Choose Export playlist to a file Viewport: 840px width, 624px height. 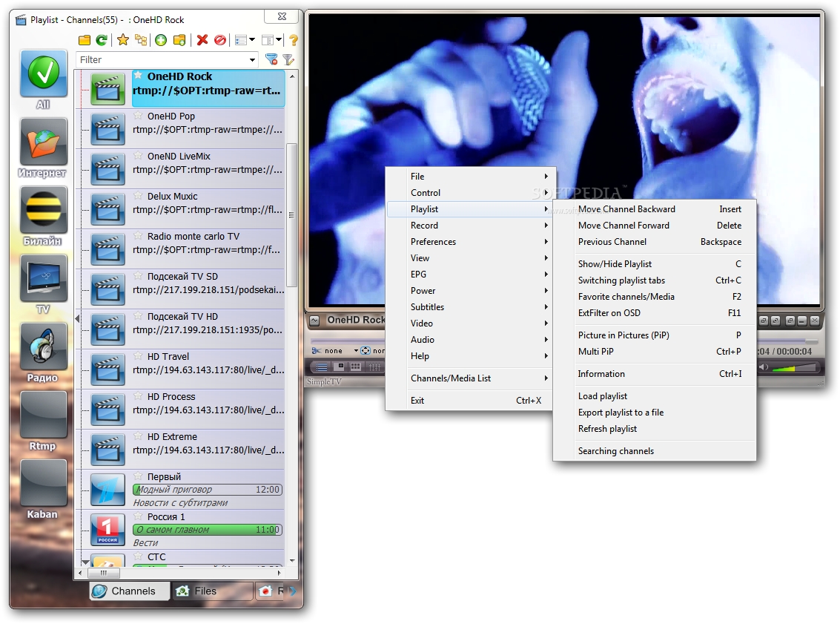tap(655, 413)
